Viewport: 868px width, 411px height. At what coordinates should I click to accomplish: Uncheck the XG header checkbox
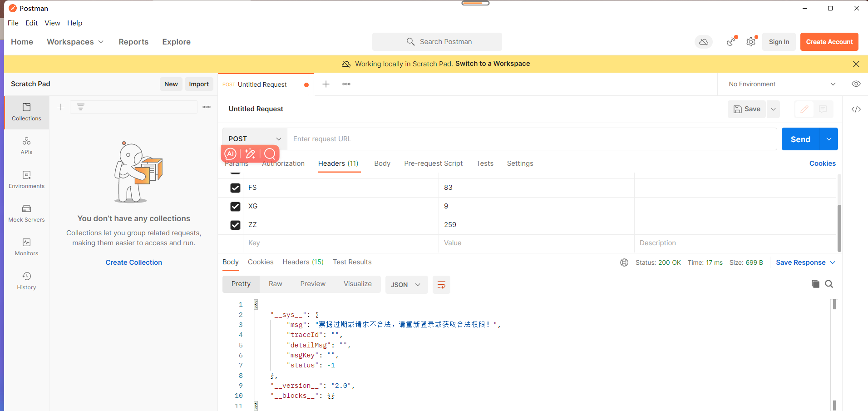[235, 206]
